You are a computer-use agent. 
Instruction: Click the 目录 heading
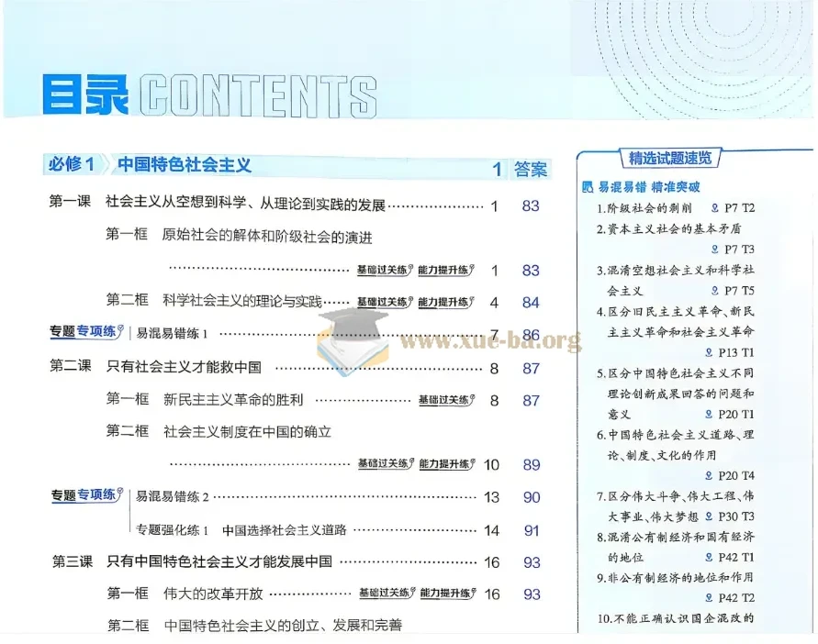85,94
